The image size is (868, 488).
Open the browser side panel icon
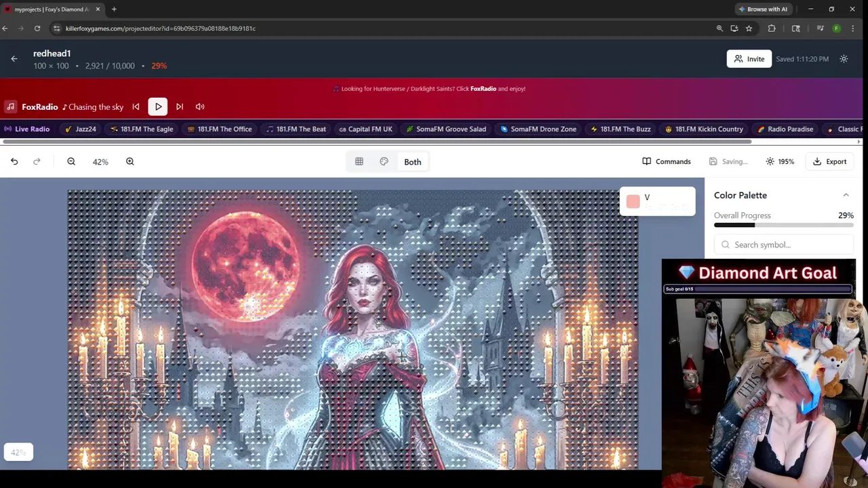click(x=796, y=28)
